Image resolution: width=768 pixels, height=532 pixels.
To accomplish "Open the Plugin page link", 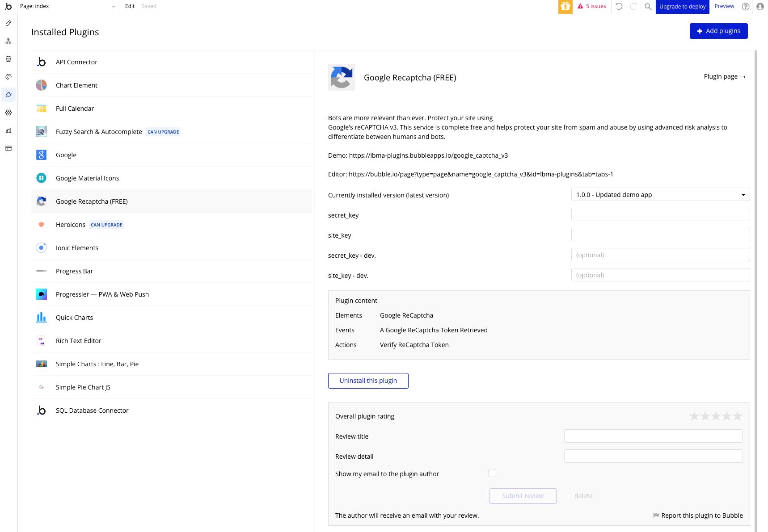I will tap(725, 76).
